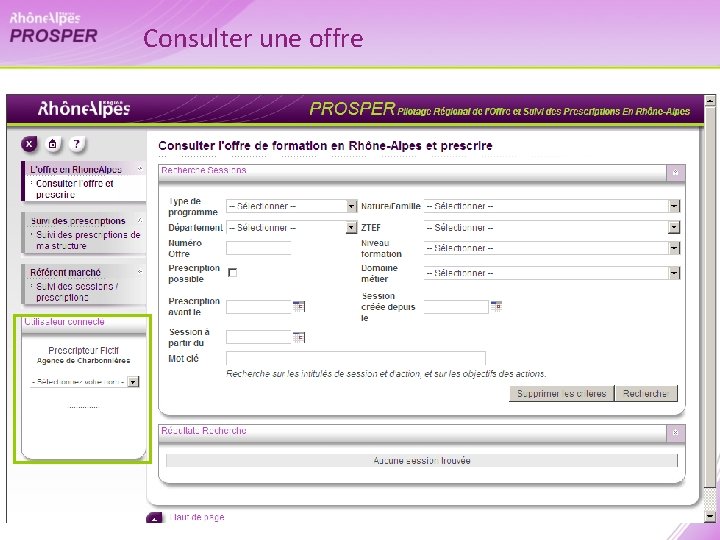This screenshot has width=720, height=540.
Task: Click the Supprimer les critères button
Action: pos(562,394)
